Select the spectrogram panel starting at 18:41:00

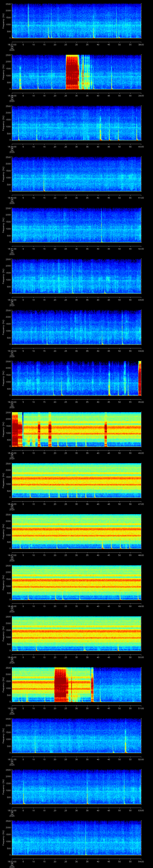(x=76, y=225)
